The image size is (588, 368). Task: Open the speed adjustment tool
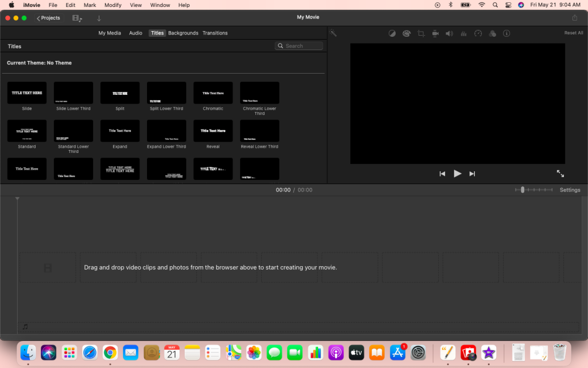[x=478, y=33]
